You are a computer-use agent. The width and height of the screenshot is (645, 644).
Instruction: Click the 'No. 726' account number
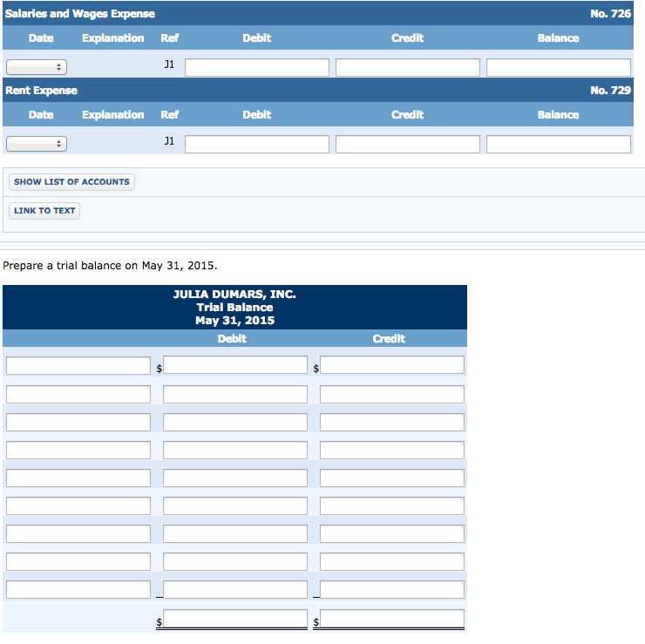tap(610, 14)
